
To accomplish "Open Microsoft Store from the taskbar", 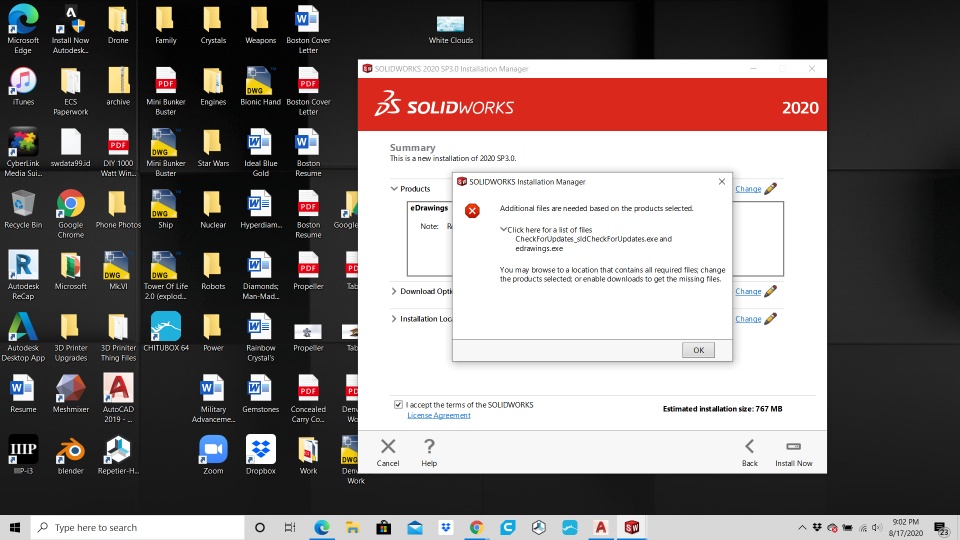I will [384, 527].
